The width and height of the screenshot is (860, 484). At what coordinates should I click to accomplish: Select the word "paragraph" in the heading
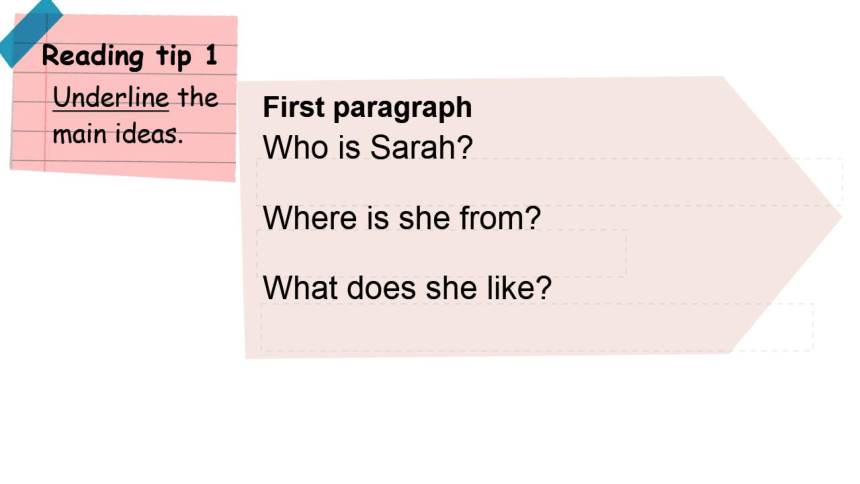click(402, 108)
